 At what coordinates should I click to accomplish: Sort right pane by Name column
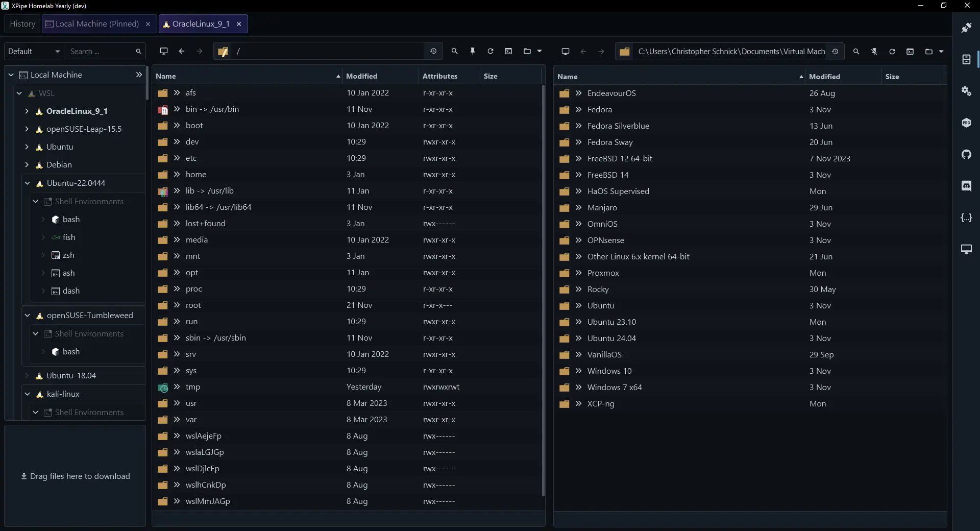tap(679, 76)
